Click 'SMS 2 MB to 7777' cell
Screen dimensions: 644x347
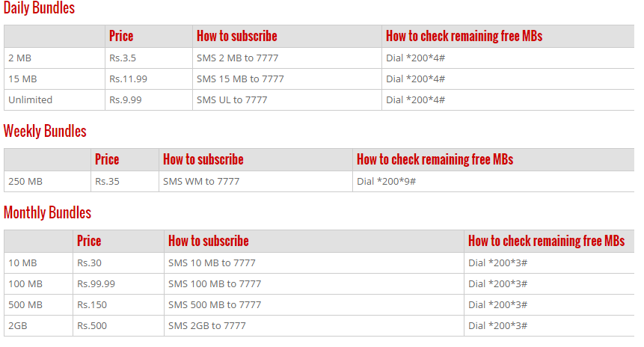tap(287, 58)
